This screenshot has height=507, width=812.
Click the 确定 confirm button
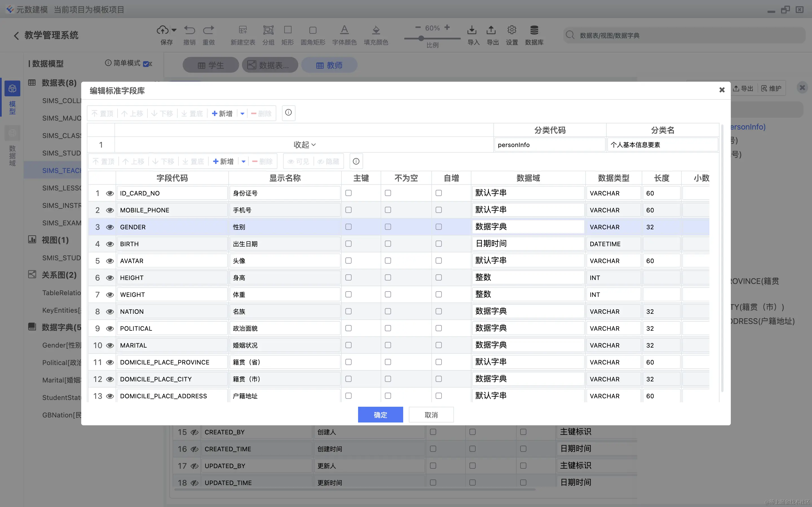(x=380, y=415)
